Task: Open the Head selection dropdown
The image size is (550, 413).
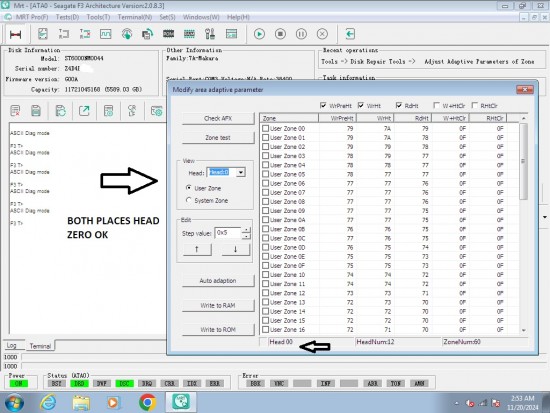Action: [241, 172]
